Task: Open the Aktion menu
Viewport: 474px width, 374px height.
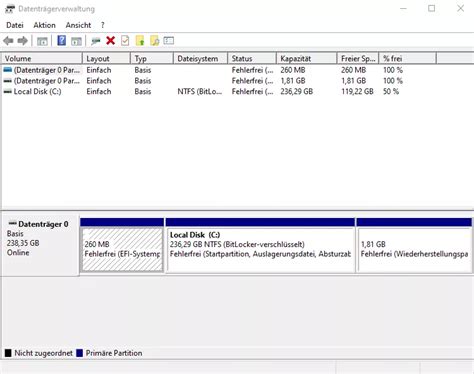Action: 44,25
